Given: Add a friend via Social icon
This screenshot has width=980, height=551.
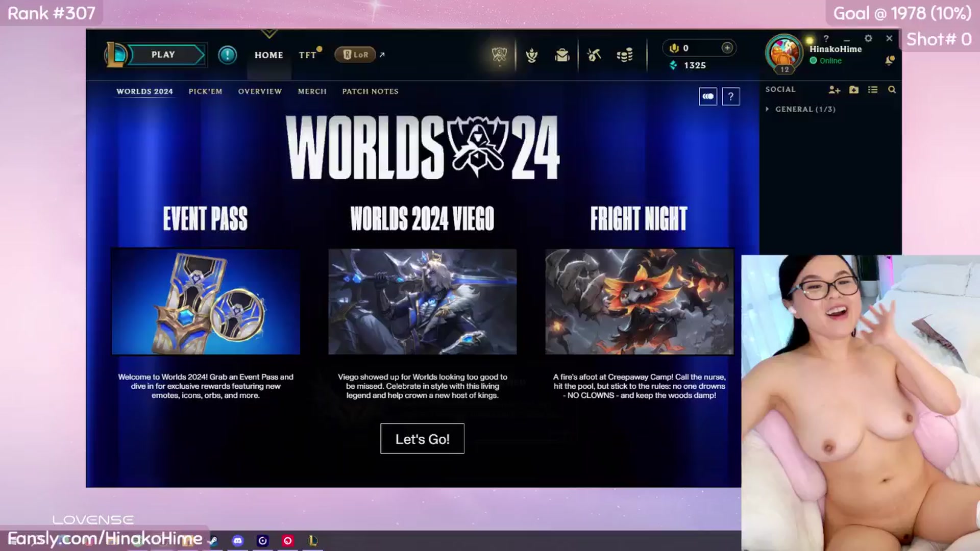Looking at the screenshot, I should [x=834, y=90].
